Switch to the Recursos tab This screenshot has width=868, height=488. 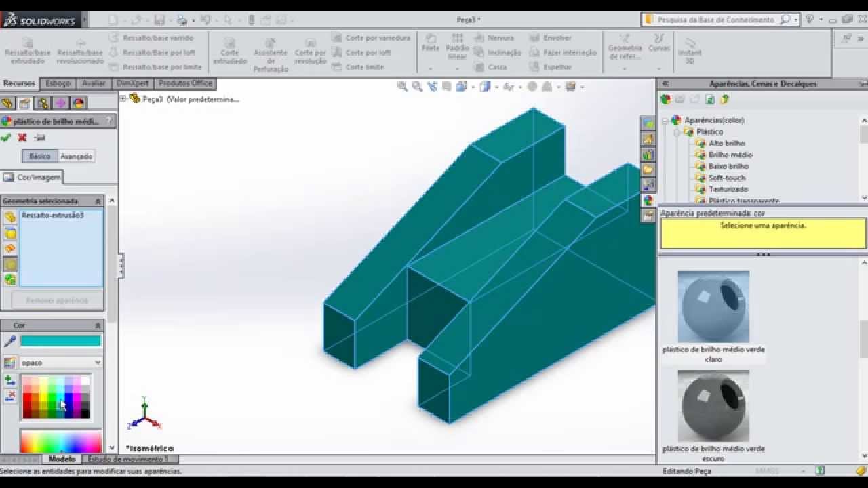click(x=19, y=84)
